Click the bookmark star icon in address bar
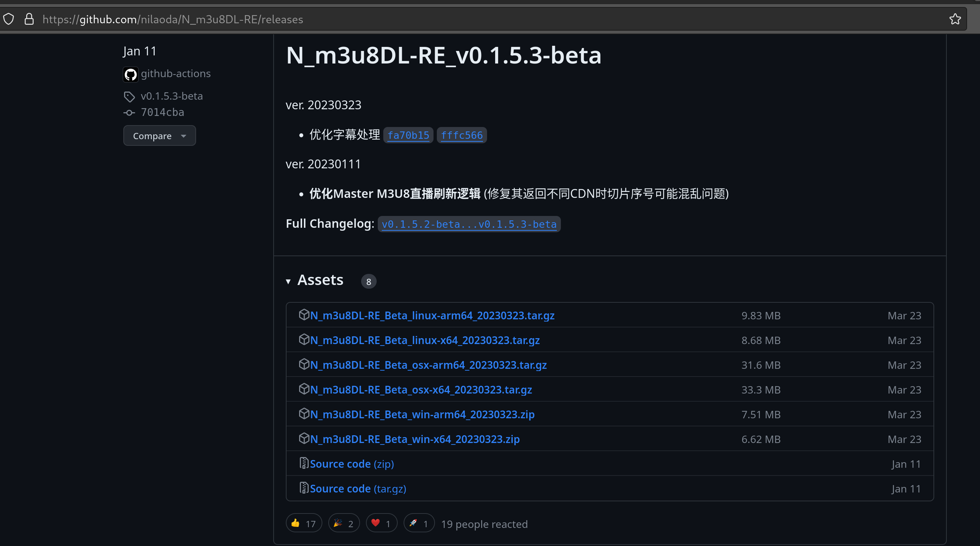This screenshot has height=546, width=980. click(955, 19)
